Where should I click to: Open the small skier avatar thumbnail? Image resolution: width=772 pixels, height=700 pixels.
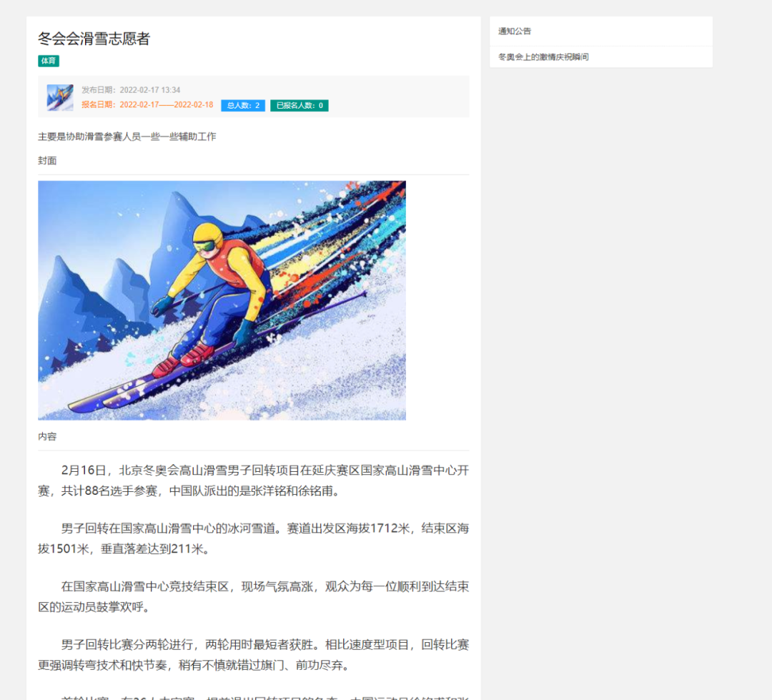[x=60, y=97]
